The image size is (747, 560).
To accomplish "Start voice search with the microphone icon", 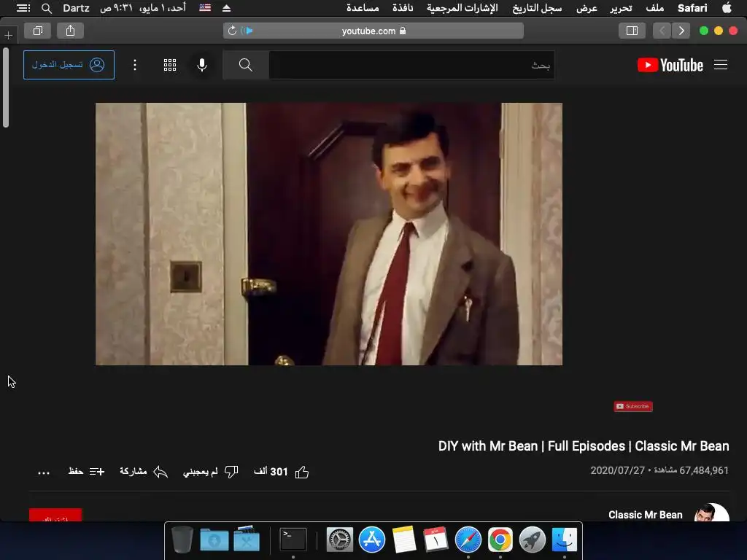I will click(x=202, y=65).
